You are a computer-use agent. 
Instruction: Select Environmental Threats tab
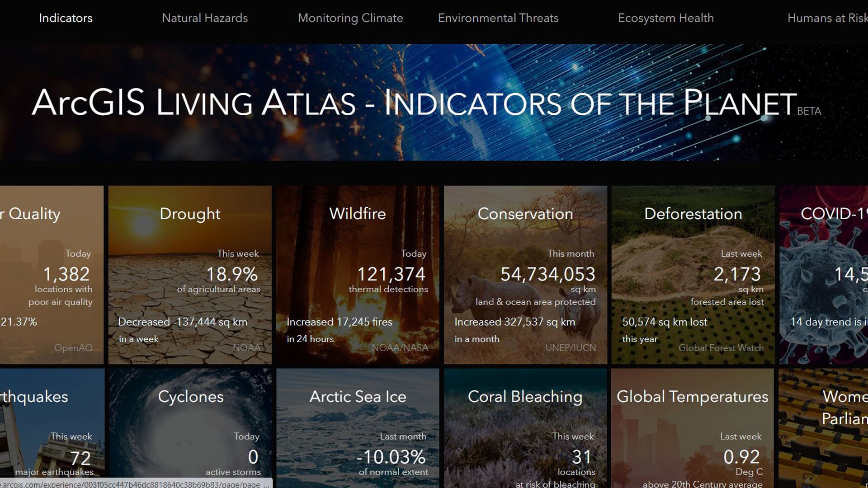(498, 18)
